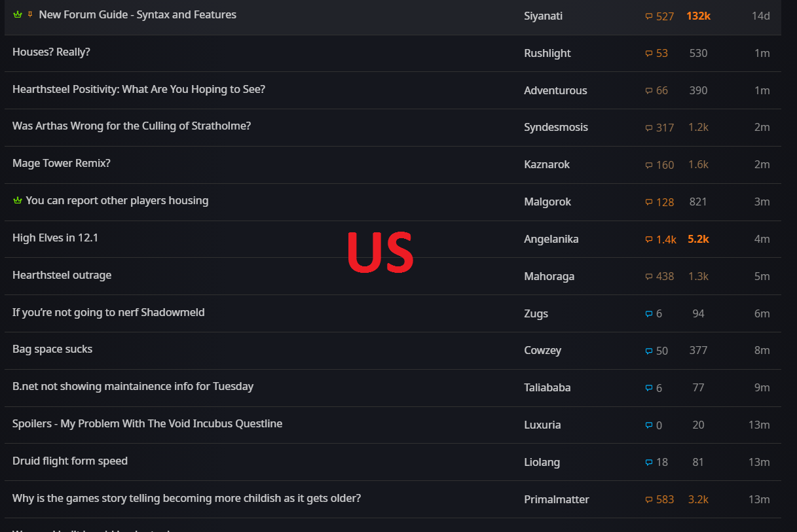Click the pin icon on New Forum Guide topic
The height and width of the screenshot is (532, 797).
tap(30, 14)
